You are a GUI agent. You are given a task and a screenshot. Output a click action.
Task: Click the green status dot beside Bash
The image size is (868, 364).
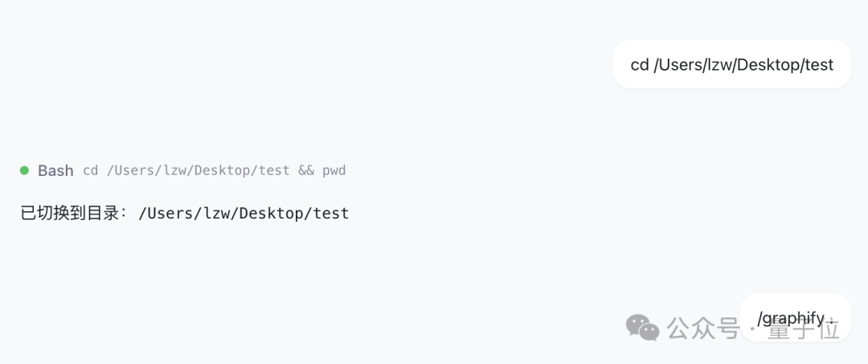24,170
